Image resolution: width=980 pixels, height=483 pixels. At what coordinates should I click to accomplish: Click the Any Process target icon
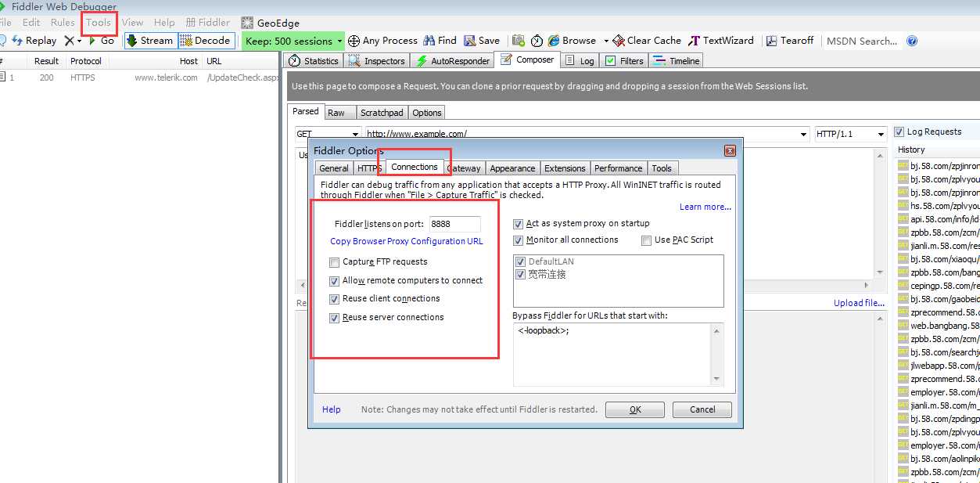[x=354, y=41]
